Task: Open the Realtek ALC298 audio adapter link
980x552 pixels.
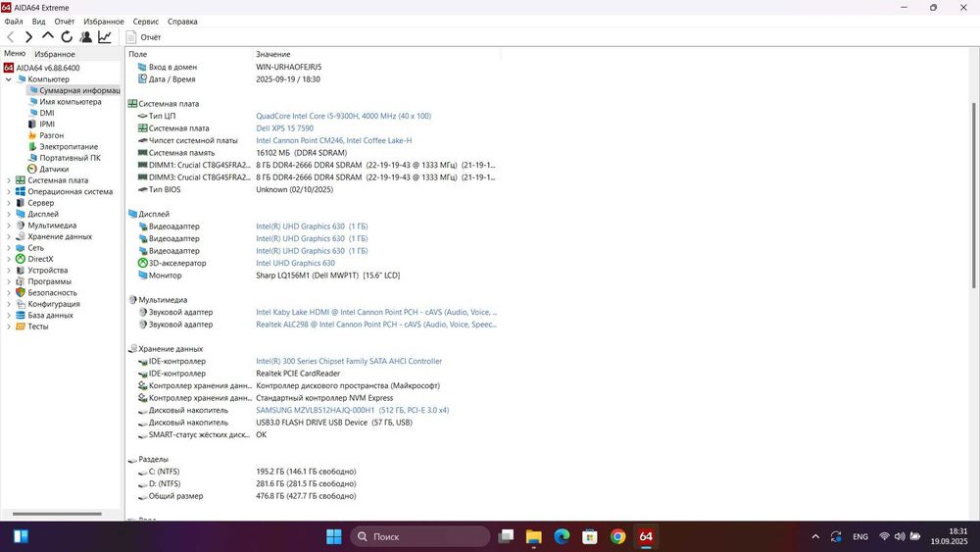Action: tap(376, 325)
